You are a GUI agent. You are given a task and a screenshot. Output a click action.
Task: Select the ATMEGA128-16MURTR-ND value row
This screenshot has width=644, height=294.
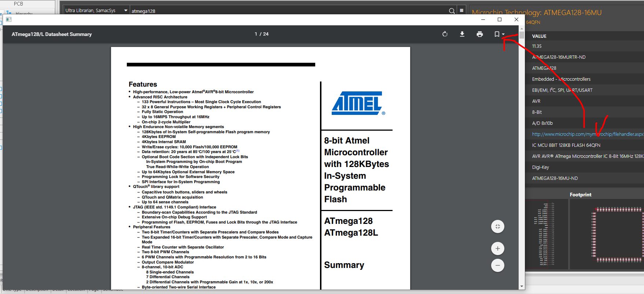[x=584, y=57]
